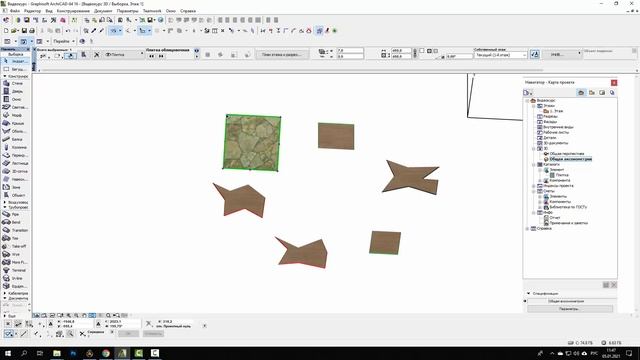Collapse the Трубопровод toolbox group
Screen dimensions: 640x360
[x=5, y=207]
